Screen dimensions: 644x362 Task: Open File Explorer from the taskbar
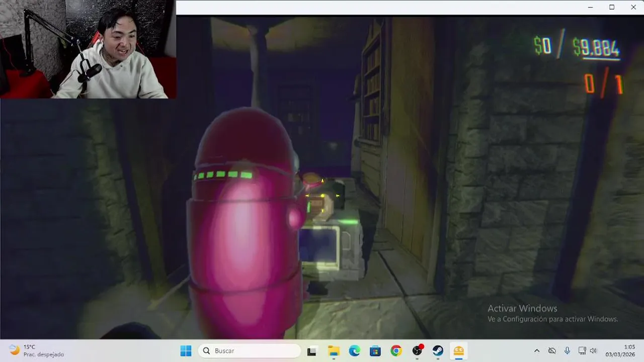(x=334, y=351)
